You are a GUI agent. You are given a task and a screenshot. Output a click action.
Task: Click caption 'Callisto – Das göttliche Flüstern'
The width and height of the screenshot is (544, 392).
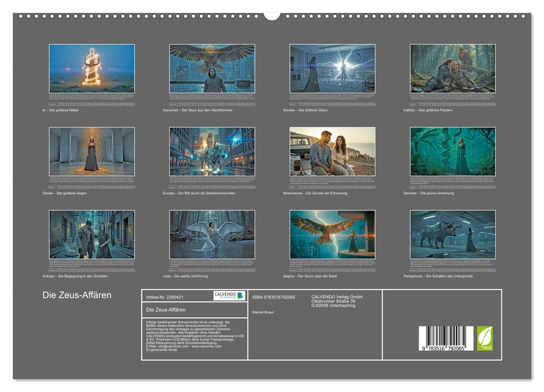click(428, 110)
